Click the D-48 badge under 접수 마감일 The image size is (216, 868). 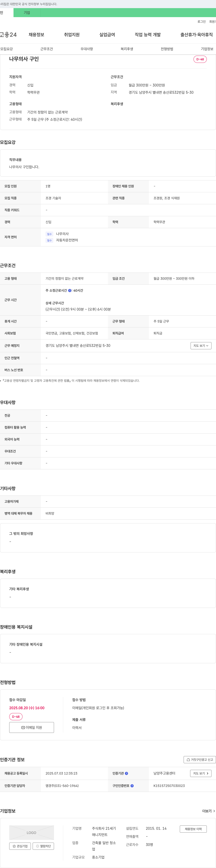coord(16,716)
